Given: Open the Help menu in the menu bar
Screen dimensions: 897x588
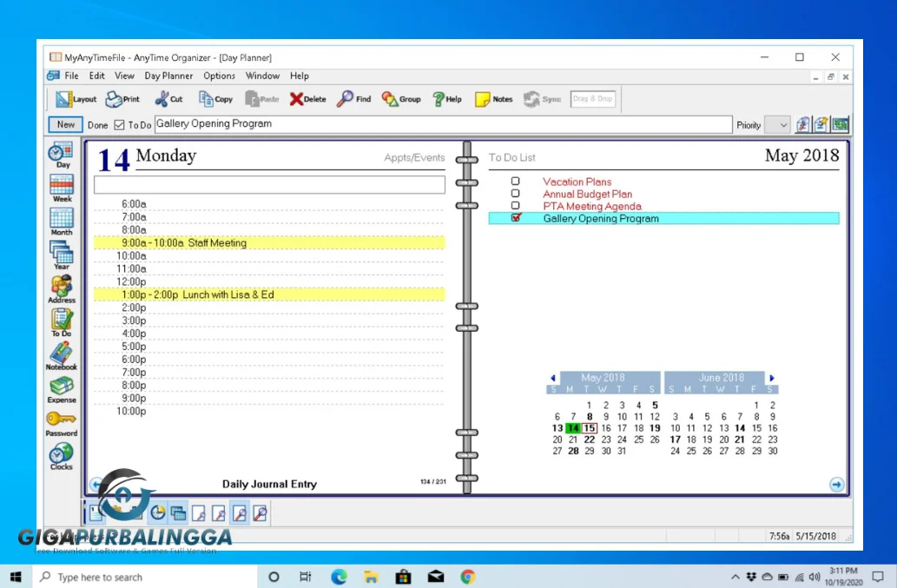Looking at the screenshot, I should pos(300,76).
